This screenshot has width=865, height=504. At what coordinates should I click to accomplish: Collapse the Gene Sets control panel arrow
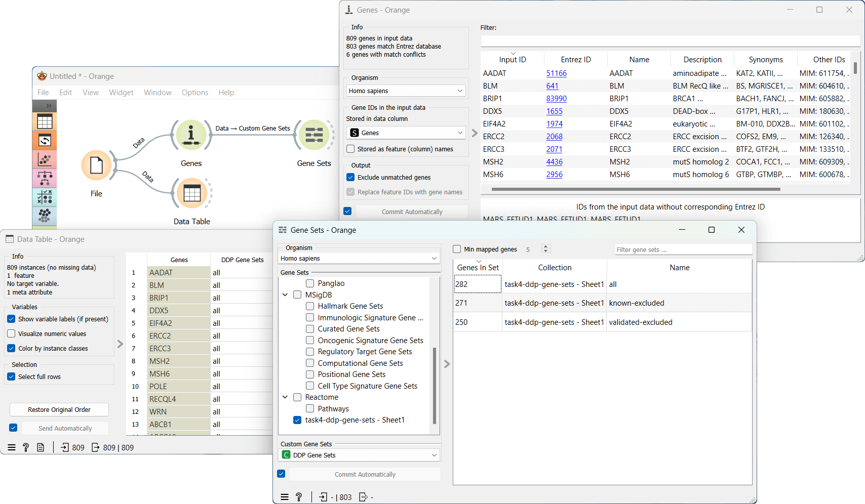pyautogui.click(x=447, y=364)
